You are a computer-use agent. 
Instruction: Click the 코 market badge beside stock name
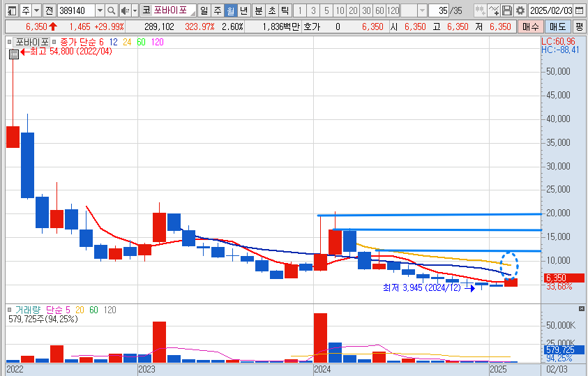click(146, 10)
